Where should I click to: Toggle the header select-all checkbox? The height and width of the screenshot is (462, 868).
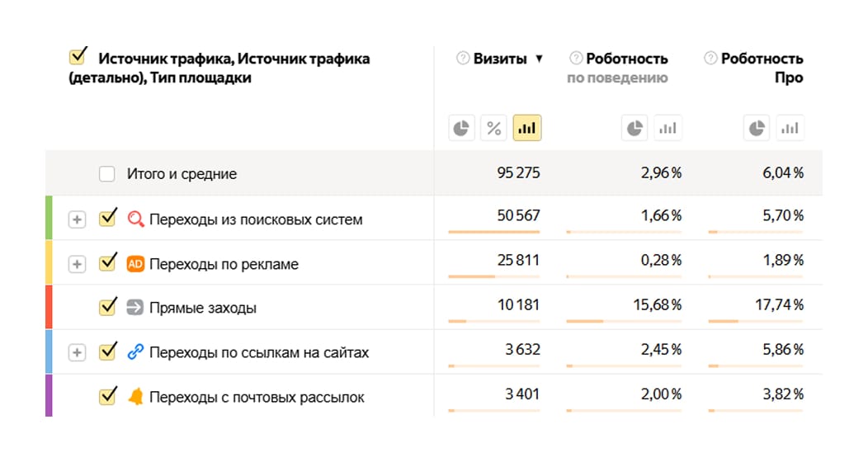(x=78, y=56)
